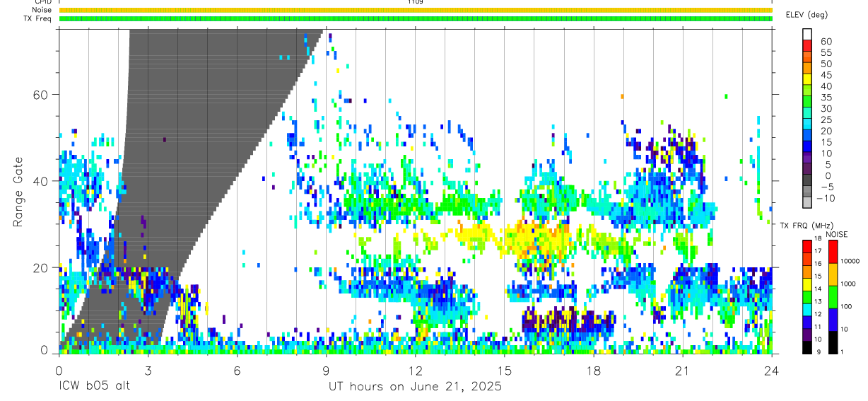Image resolution: width=868 pixels, height=401 pixels.
Task: Click the "30" label in the ELEV legend
Action: [x=826, y=109]
